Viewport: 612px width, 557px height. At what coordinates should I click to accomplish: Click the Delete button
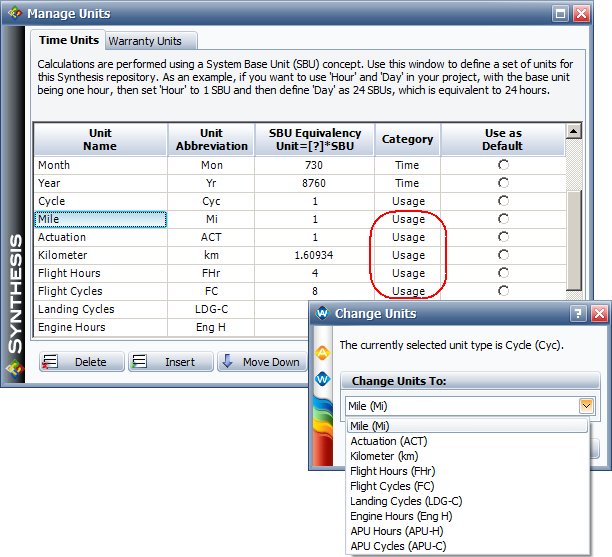click(x=81, y=362)
